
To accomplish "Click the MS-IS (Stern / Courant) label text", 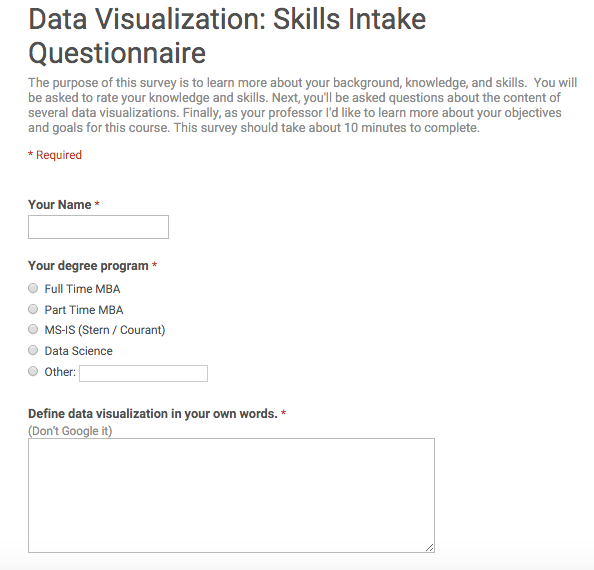I will (x=105, y=330).
